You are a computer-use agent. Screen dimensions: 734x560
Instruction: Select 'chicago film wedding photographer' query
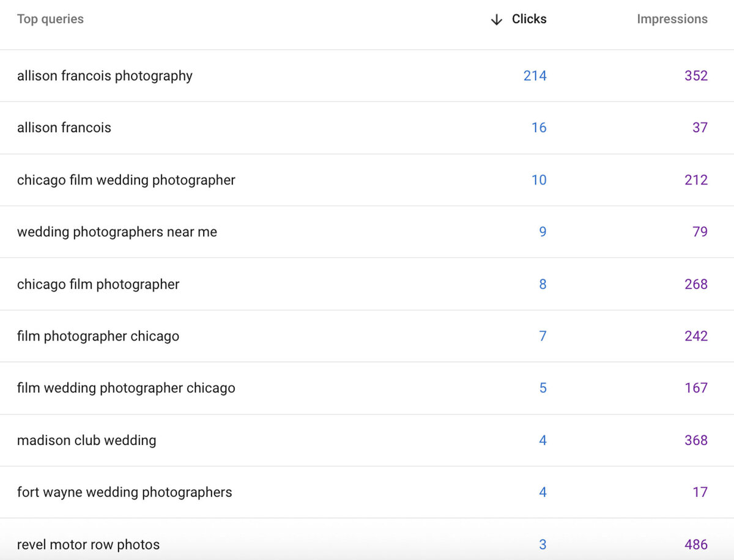click(x=125, y=180)
